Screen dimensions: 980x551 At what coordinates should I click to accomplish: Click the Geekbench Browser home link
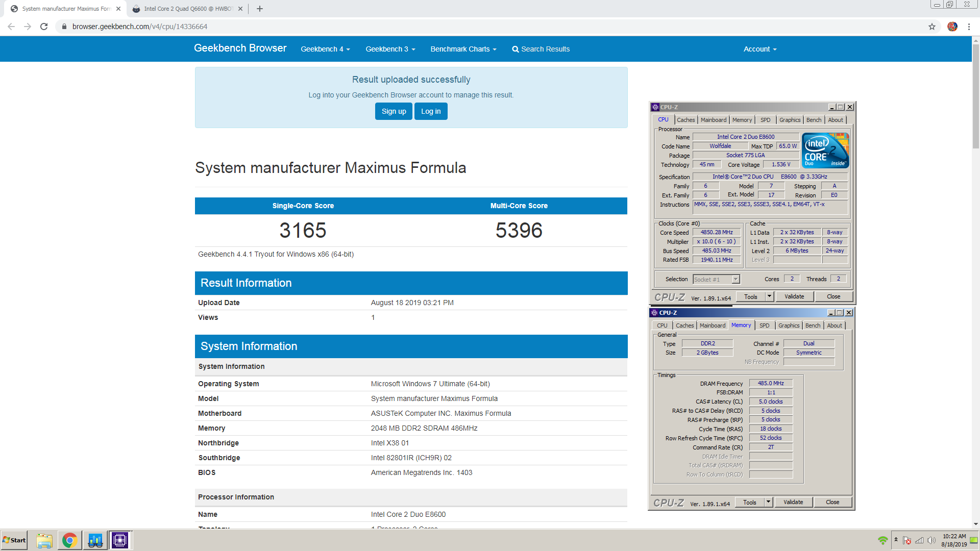coord(240,48)
